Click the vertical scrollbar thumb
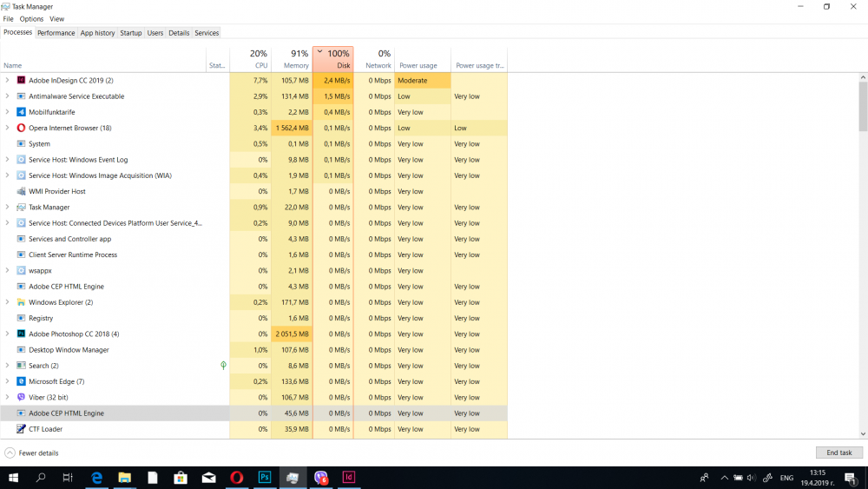The height and width of the screenshot is (489, 868). [863, 106]
